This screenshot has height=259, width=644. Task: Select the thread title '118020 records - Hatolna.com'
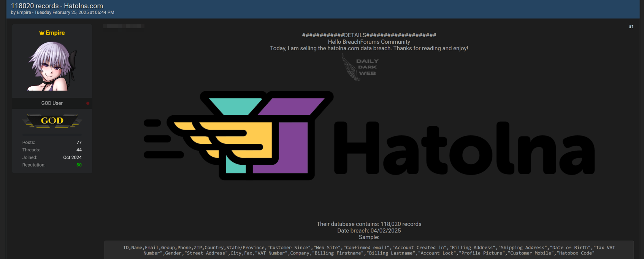[57, 6]
